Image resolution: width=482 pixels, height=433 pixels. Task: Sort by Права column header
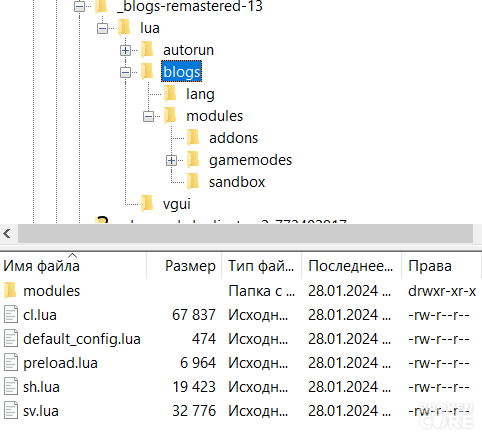(442, 266)
